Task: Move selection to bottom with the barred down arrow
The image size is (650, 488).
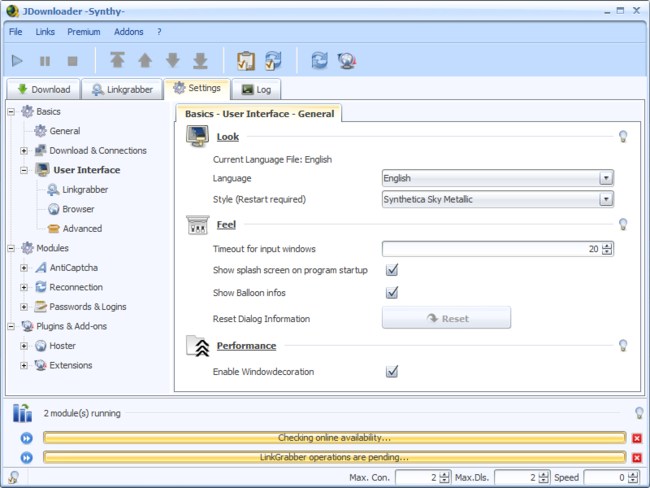Action: pos(200,61)
